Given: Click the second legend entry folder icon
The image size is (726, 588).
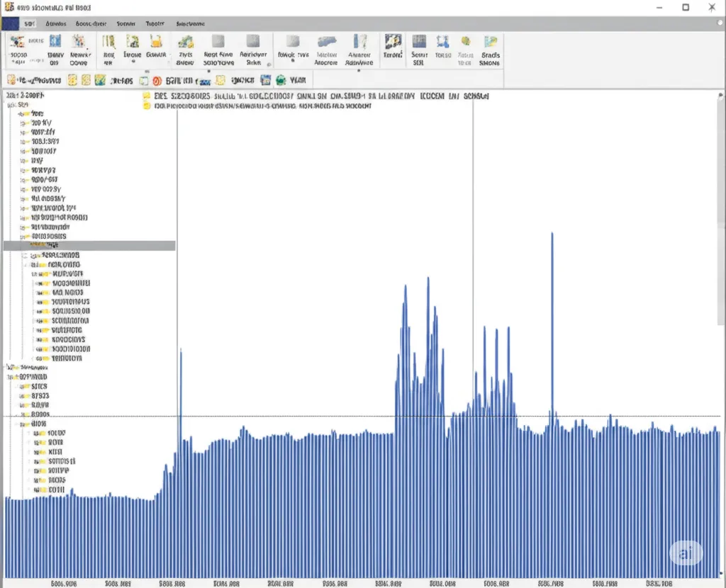Looking at the screenshot, I should tap(147, 106).
